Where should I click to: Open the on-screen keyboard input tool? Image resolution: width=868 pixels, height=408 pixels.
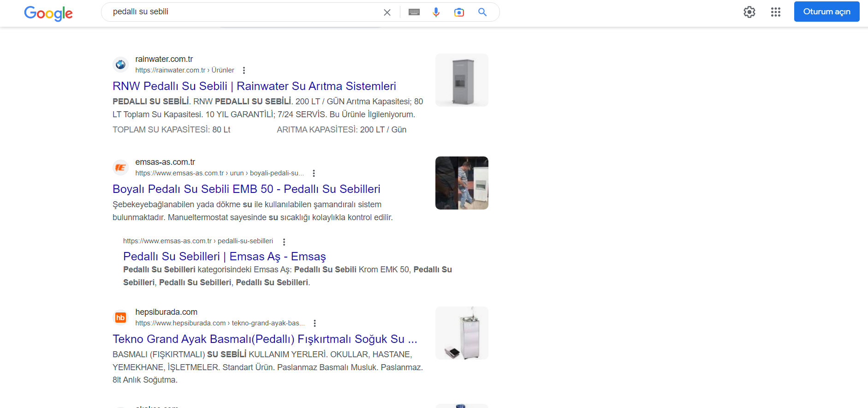click(414, 12)
